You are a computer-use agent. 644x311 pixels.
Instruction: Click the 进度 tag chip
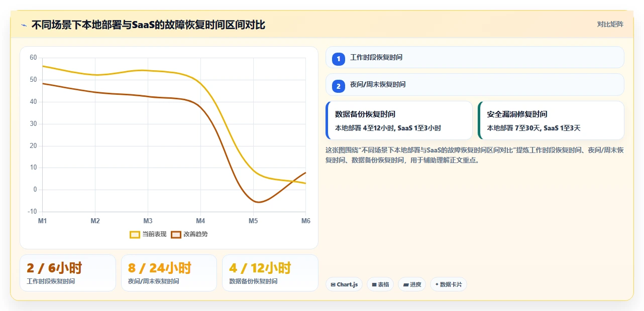[412, 284]
